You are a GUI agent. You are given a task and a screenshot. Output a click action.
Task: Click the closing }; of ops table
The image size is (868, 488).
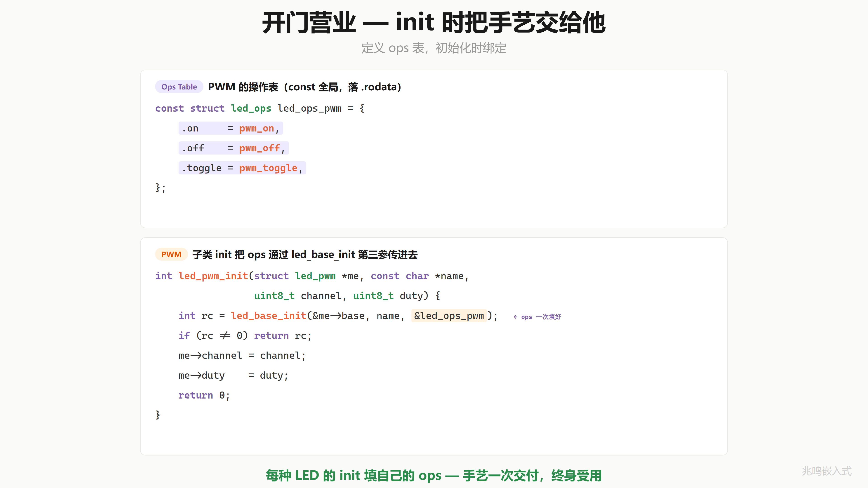tap(160, 188)
